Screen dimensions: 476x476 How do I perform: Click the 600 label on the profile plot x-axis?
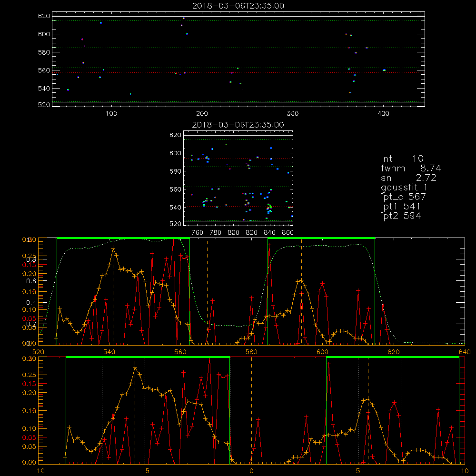coord(322,352)
